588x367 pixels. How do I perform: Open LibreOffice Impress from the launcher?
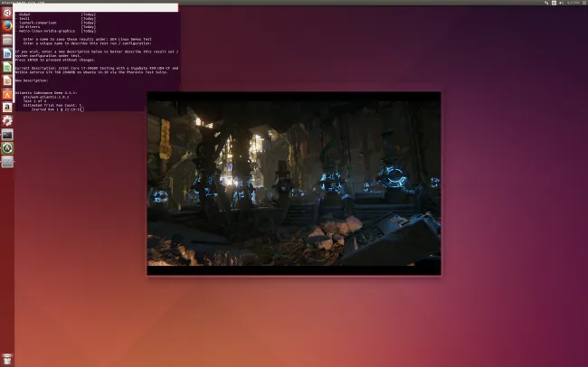[7, 80]
